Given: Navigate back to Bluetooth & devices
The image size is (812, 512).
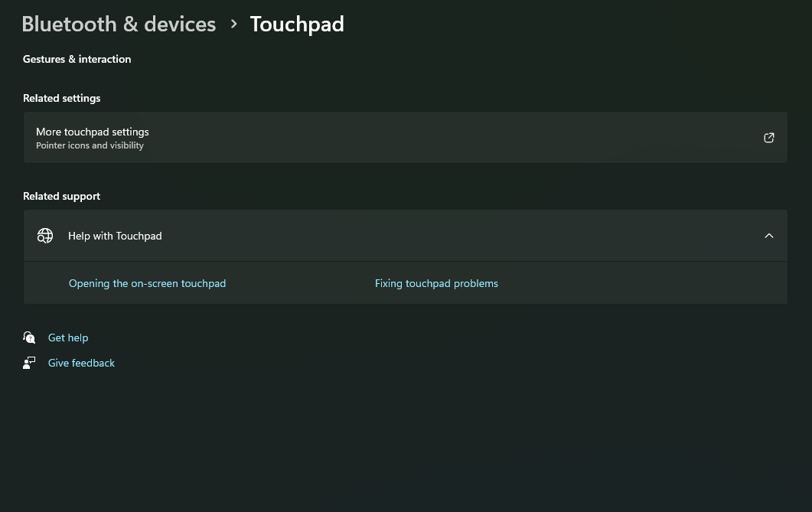Looking at the screenshot, I should [x=119, y=24].
